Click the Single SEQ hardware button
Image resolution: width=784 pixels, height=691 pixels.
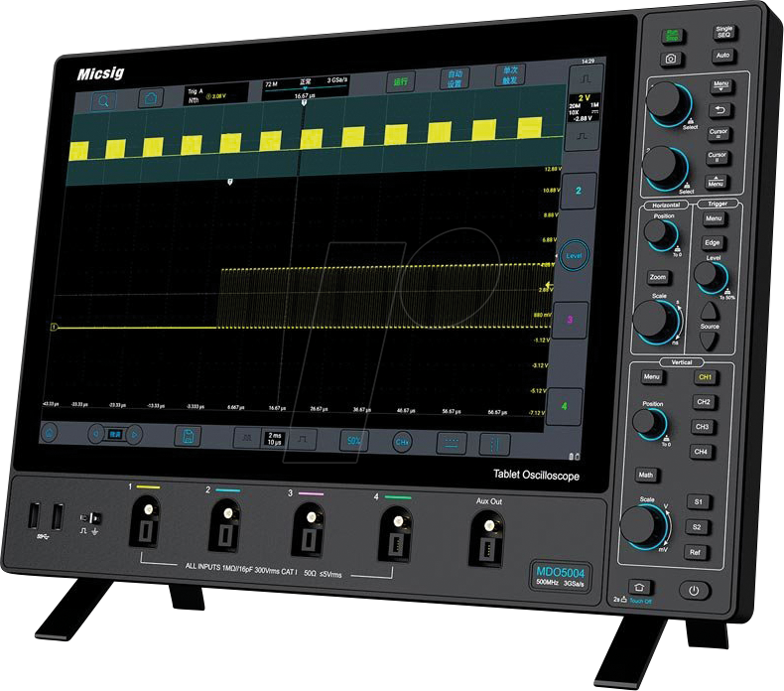coord(724,32)
